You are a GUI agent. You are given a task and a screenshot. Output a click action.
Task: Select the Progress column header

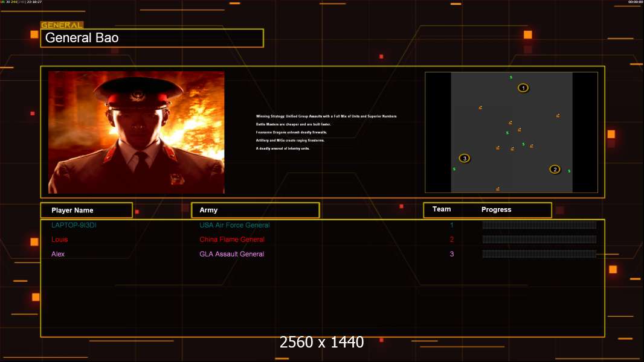click(x=496, y=209)
